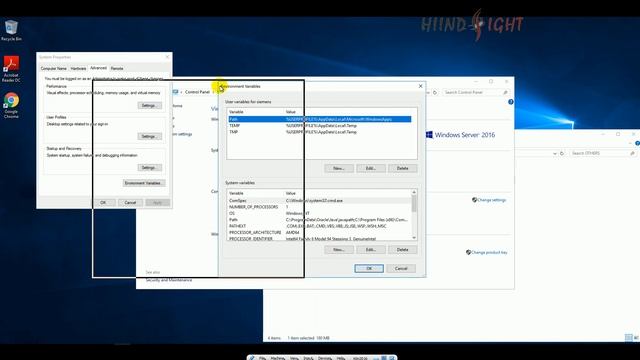
Task: Switch Explorer to large icons view
Action: [x=636, y=337]
